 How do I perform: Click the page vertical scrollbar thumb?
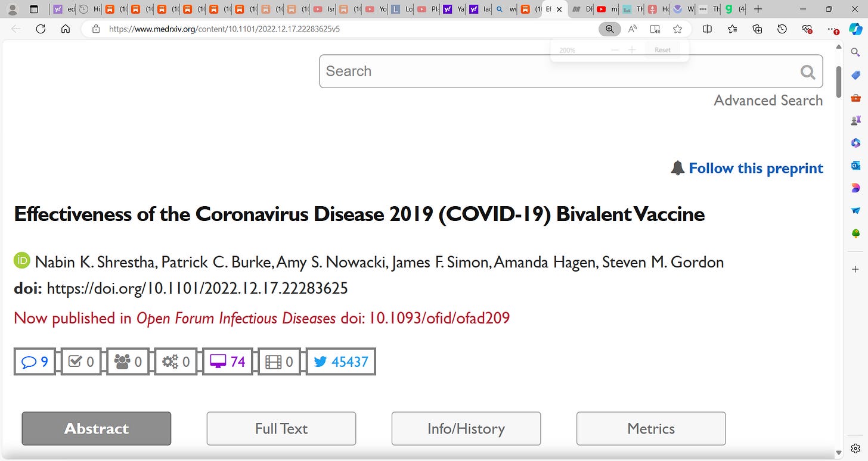coord(839,82)
